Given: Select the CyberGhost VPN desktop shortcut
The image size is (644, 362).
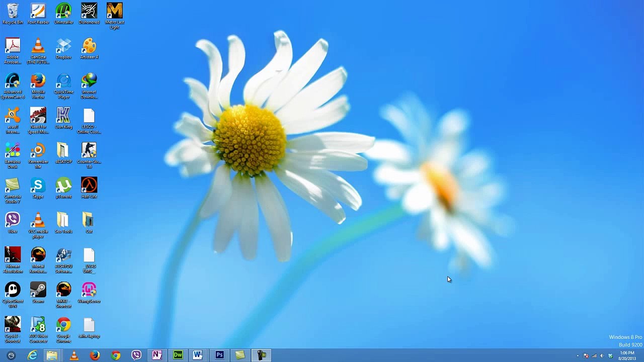Looking at the screenshot, I should (x=13, y=295).
